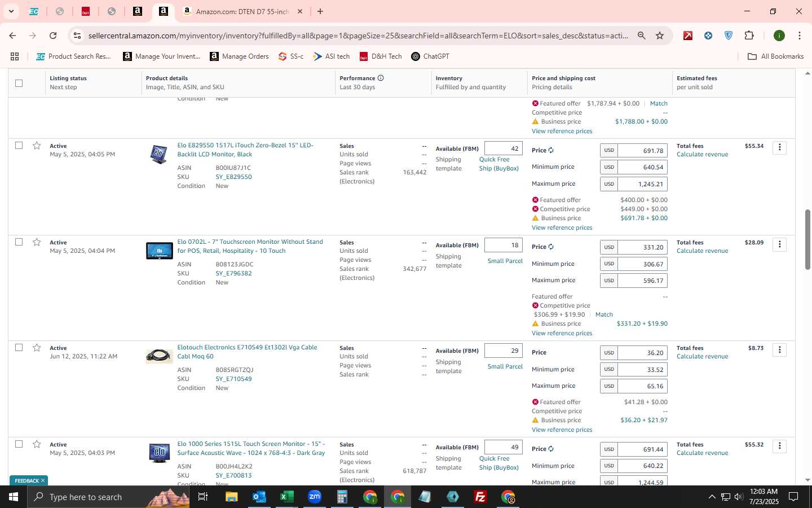The width and height of the screenshot is (812, 508).
Task: Open actions menu for Elotouch VGA Cable row
Action: coord(780,349)
